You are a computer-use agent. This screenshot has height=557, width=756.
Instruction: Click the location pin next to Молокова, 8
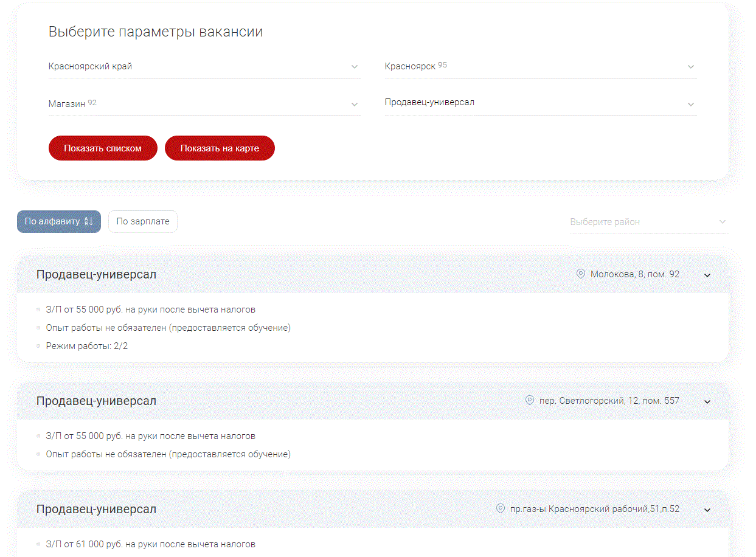click(x=580, y=274)
